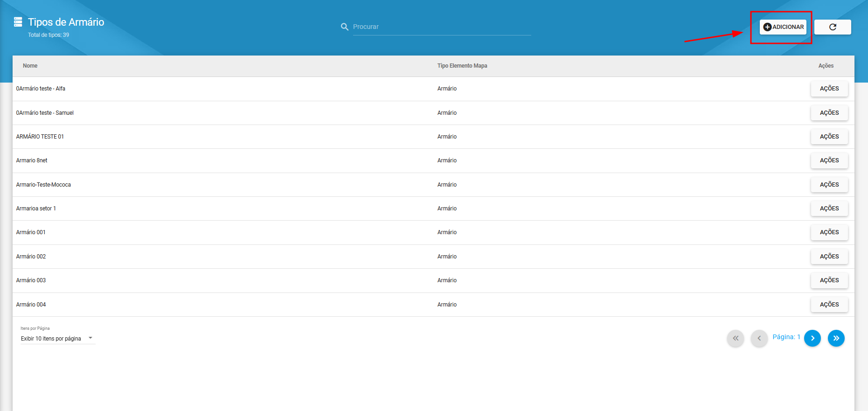Go to previous page arrow
This screenshot has height=411, width=868.
pyautogui.click(x=759, y=338)
